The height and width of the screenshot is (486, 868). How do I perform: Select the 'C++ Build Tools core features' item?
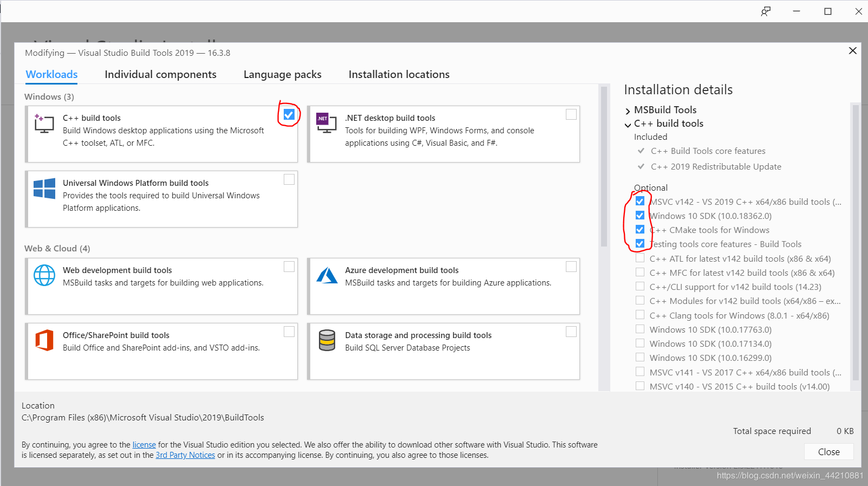(708, 151)
